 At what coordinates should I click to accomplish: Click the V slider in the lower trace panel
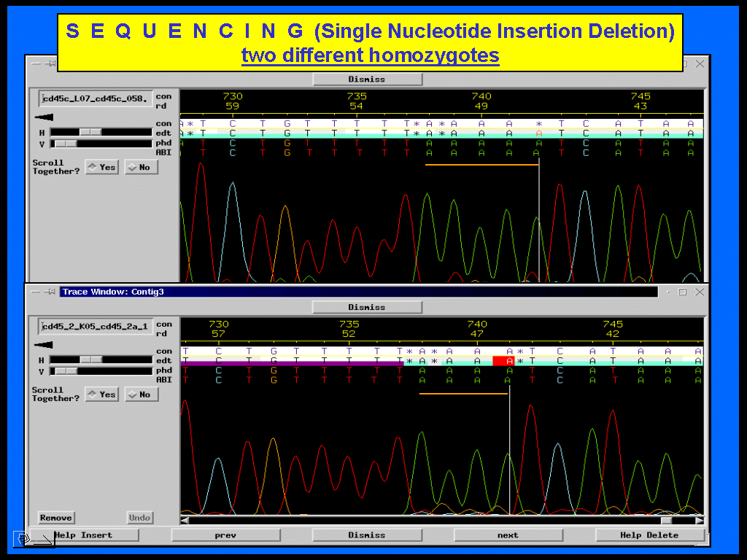(66, 370)
